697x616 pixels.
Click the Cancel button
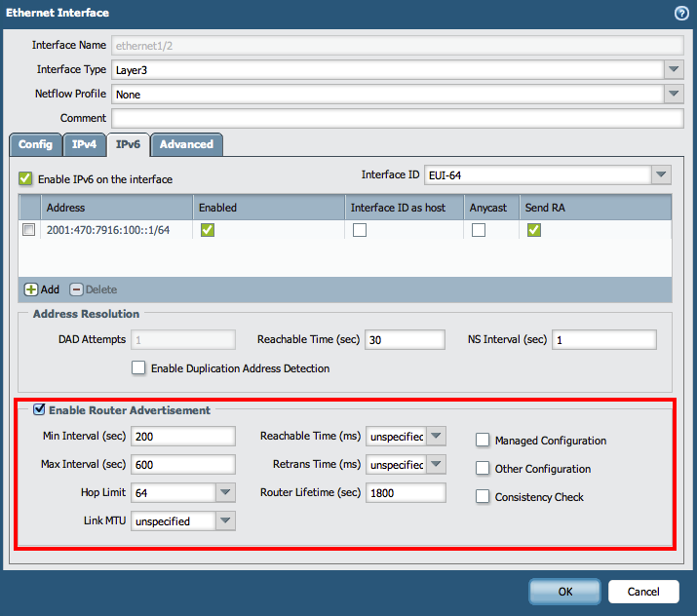(643, 592)
